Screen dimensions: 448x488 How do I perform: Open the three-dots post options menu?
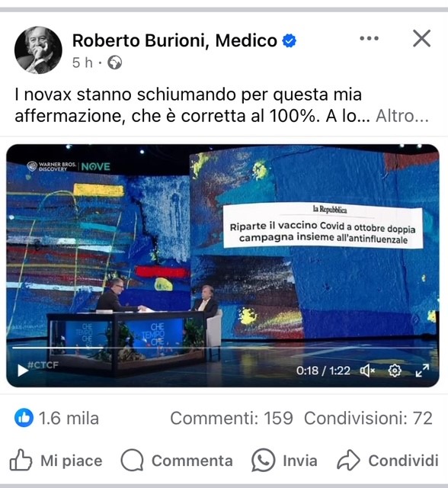click(x=369, y=38)
